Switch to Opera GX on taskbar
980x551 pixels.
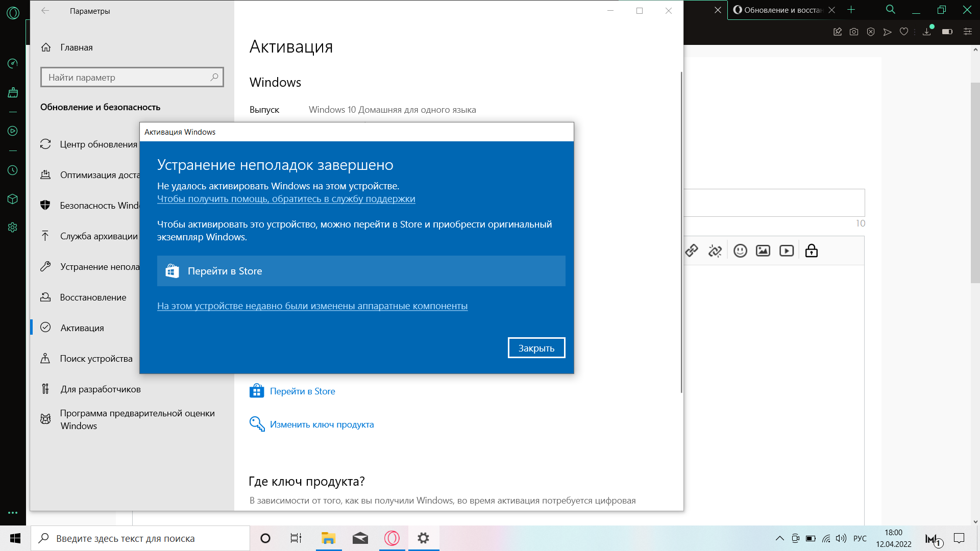point(392,538)
